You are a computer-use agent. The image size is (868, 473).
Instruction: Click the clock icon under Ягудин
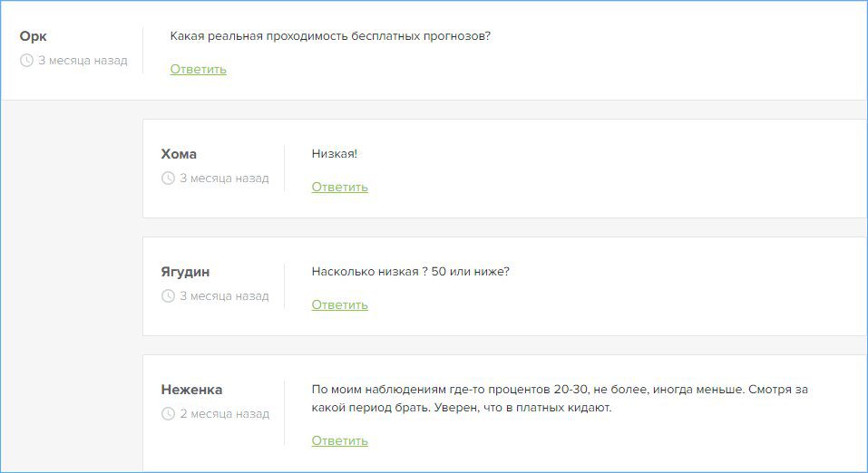coord(168,296)
